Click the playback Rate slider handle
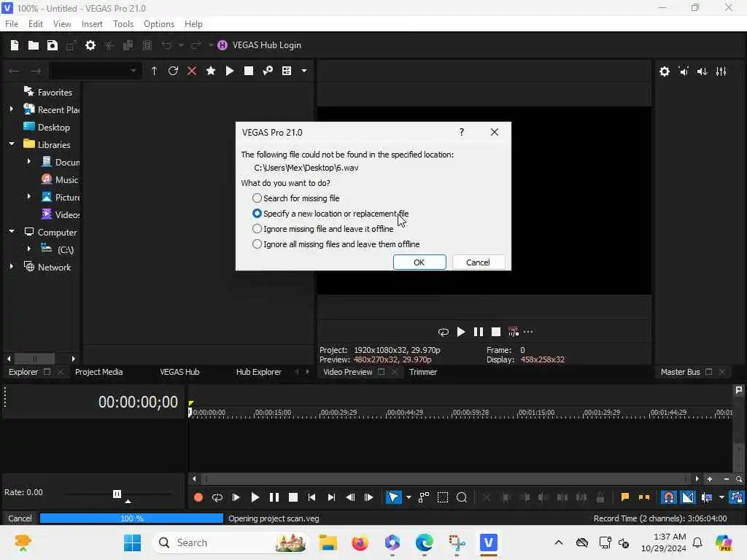This screenshot has width=747, height=560. [x=117, y=494]
